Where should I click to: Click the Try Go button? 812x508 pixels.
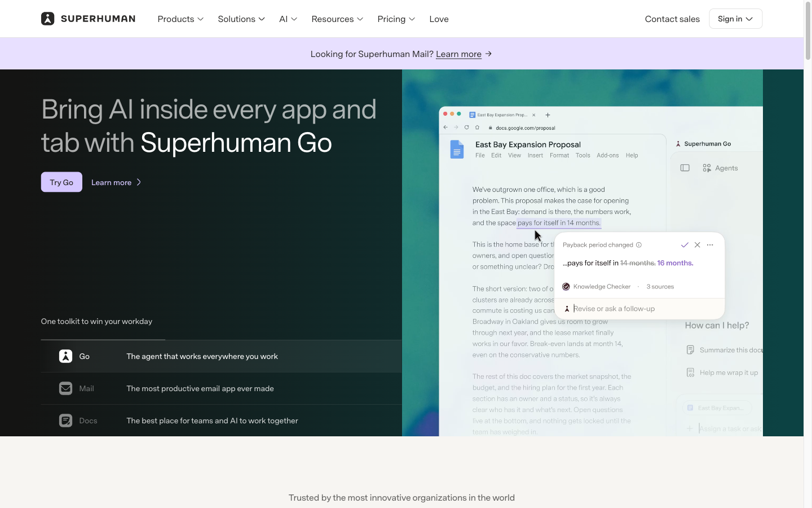(61, 182)
